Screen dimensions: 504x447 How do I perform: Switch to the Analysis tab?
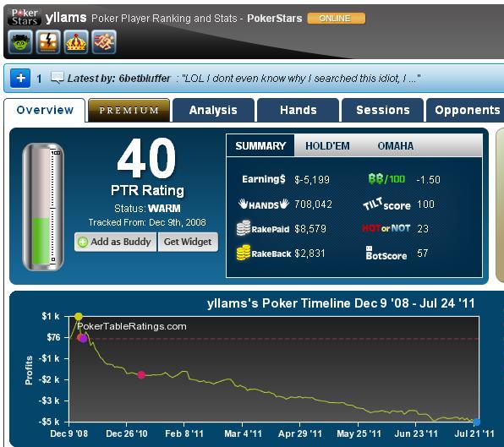click(213, 110)
